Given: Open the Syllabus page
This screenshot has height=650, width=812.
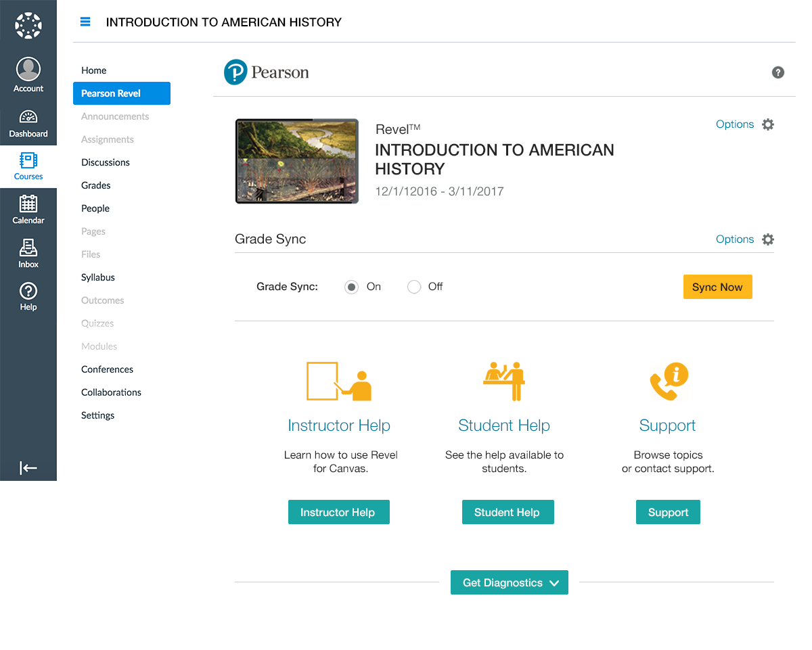Looking at the screenshot, I should coord(98,277).
